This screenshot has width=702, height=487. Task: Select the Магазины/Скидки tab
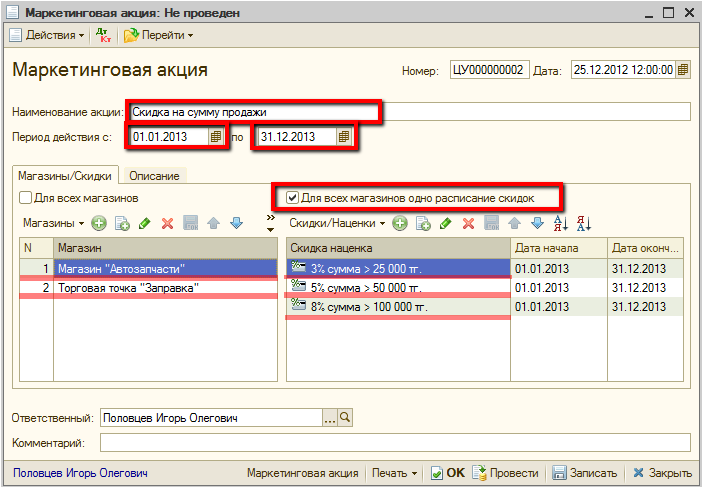click(x=68, y=176)
